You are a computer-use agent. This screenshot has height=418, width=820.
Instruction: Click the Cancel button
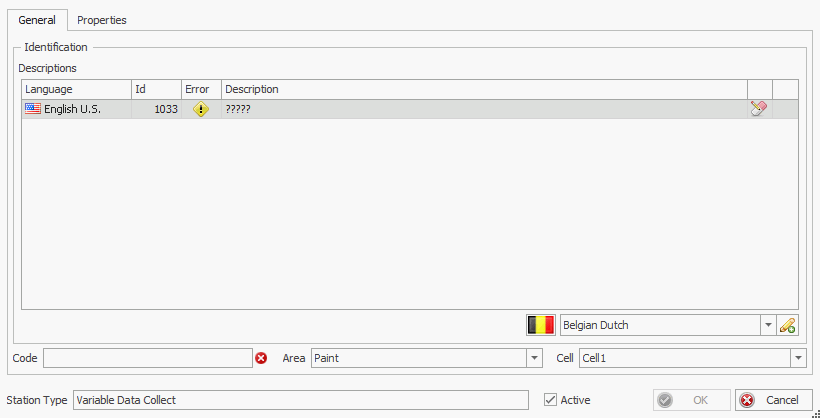(774, 400)
